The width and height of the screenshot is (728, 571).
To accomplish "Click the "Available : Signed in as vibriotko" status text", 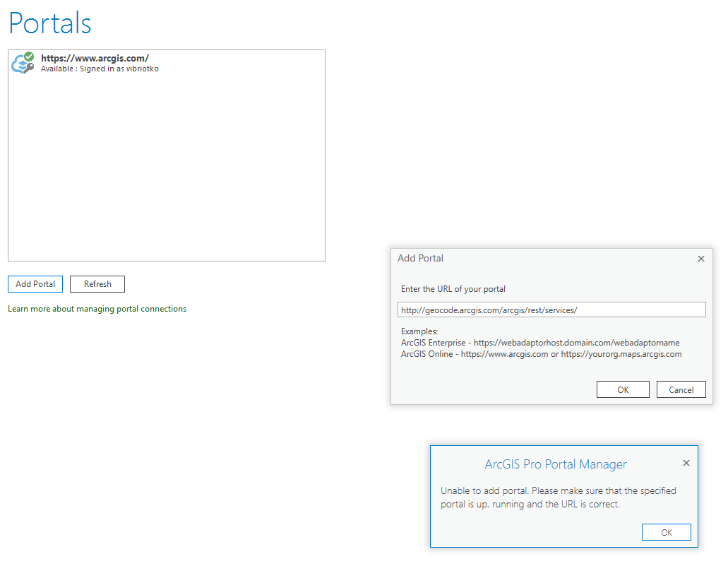I will (x=100, y=69).
